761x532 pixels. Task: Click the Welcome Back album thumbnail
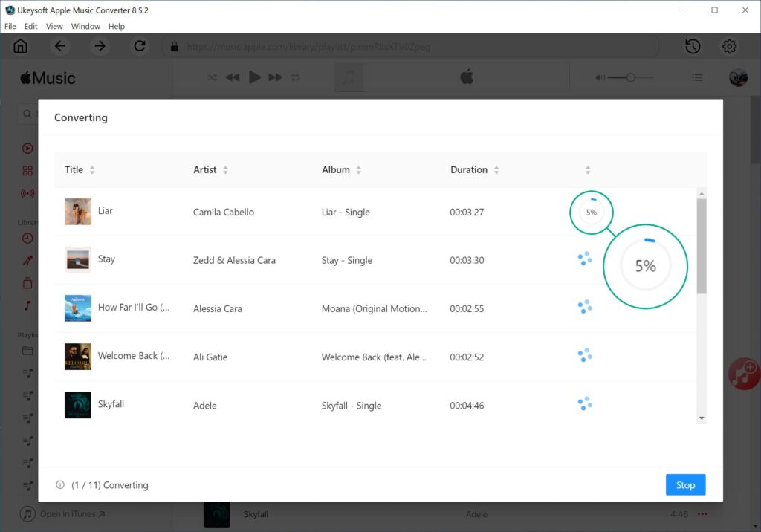[77, 357]
